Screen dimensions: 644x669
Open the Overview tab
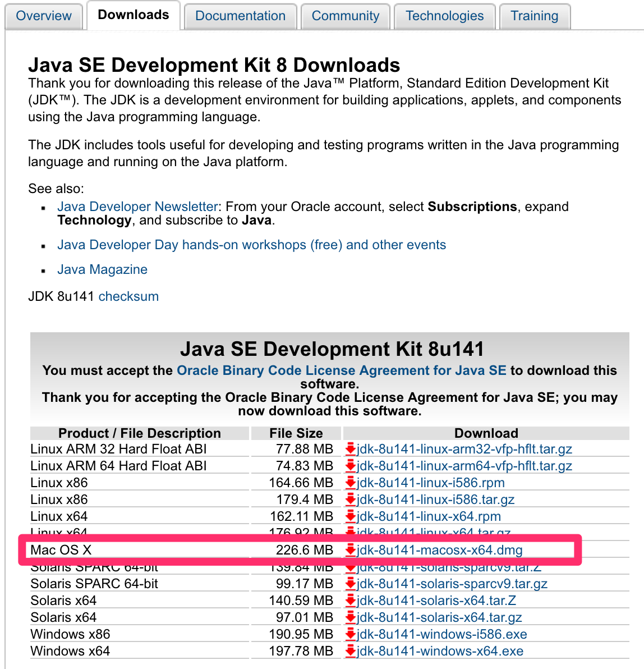[x=44, y=16]
